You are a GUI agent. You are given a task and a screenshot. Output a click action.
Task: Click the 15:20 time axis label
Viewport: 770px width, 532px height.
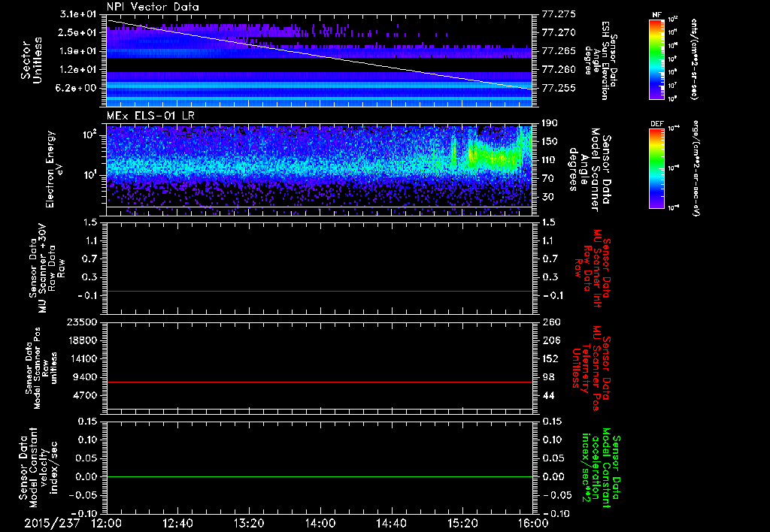click(x=462, y=523)
